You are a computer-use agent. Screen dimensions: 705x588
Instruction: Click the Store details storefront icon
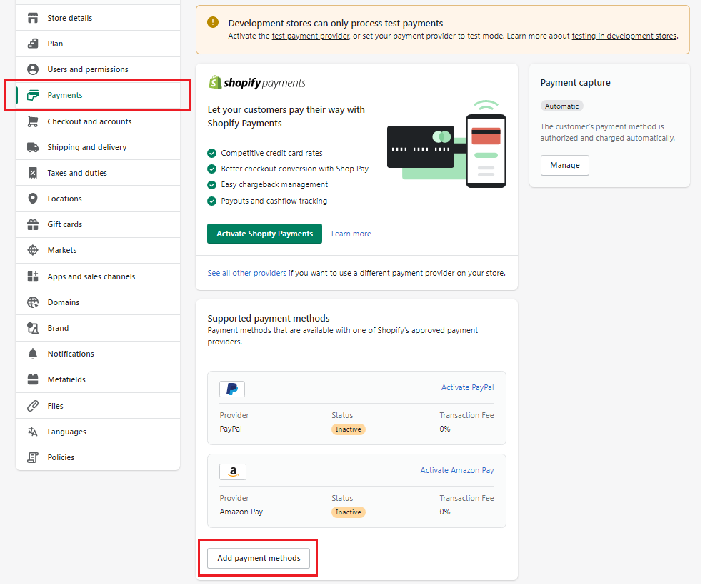coord(33,18)
